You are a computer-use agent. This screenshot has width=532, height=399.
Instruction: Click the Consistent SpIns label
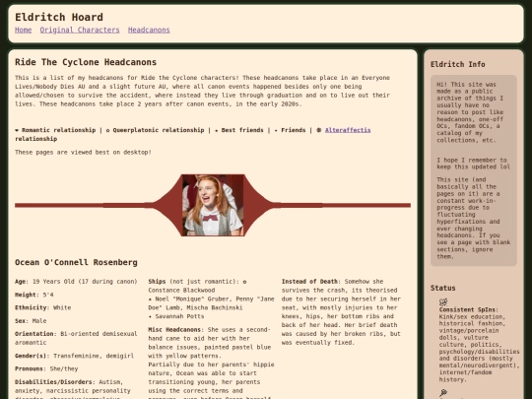pyautogui.click(x=469, y=309)
